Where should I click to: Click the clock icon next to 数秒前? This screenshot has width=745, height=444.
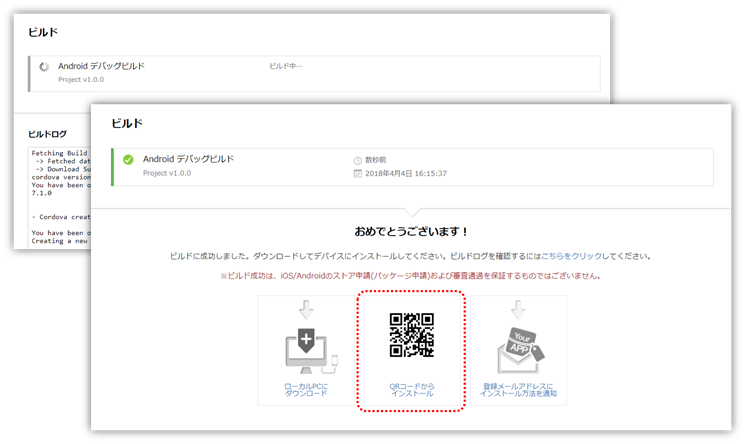click(x=358, y=160)
